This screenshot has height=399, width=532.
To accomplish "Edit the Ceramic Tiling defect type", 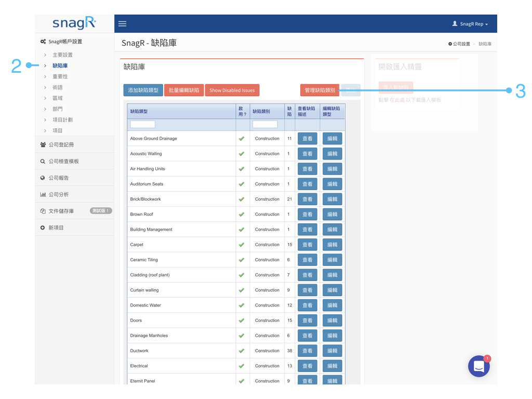I will 332,260.
